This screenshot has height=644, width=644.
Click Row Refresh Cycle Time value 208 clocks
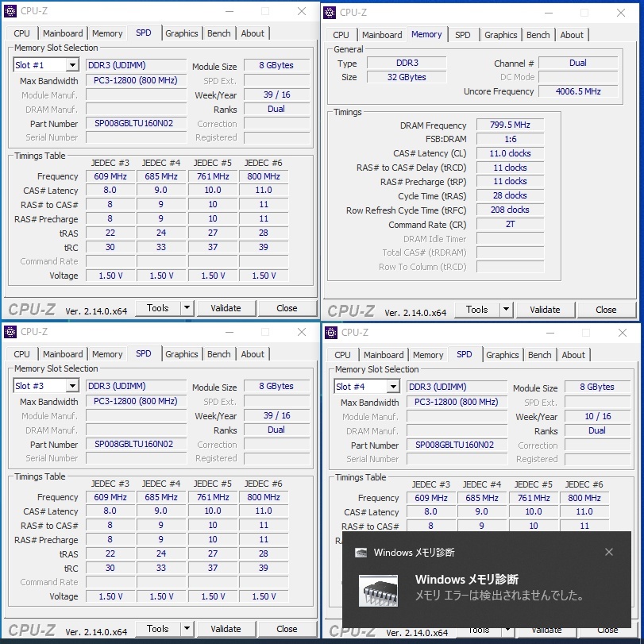510,210
